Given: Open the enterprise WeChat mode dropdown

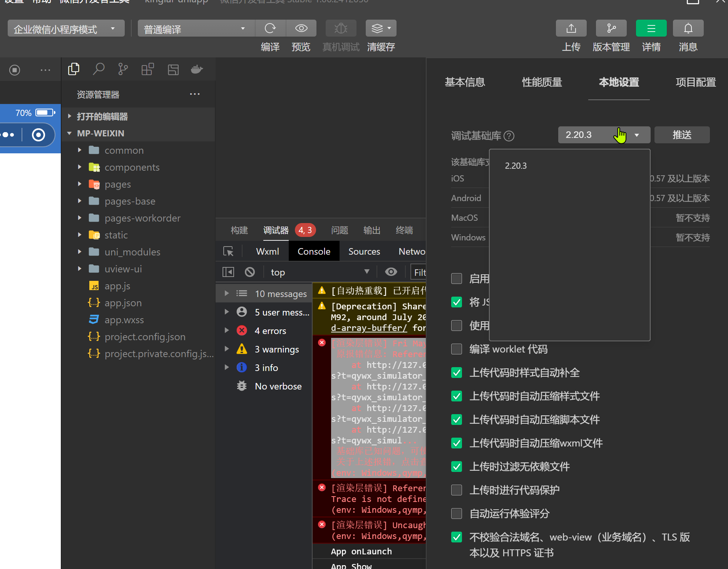Looking at the screenshot, I should [x=66, y=28].
